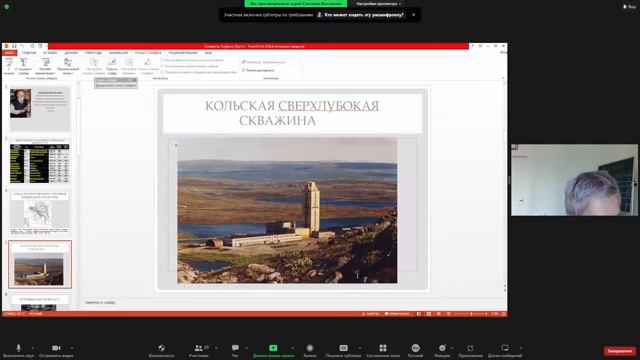Viewport: 640px width, 360px height.
Task: Open video options arrow beside camera
Action: point(72,348)
